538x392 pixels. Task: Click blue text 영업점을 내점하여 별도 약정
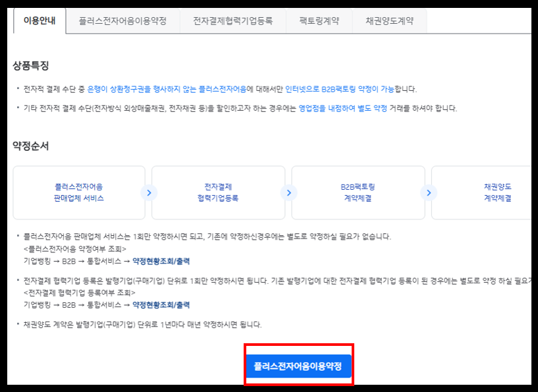(x=343, y=109)
